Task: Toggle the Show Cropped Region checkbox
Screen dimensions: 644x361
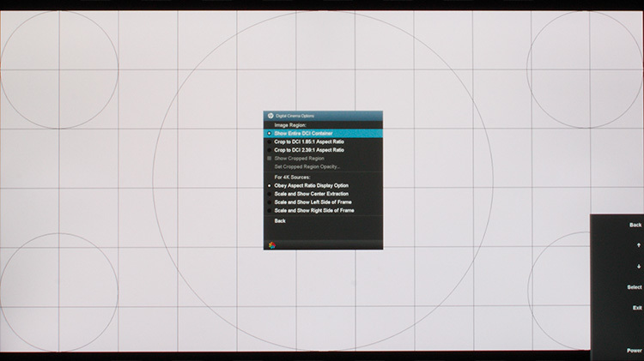Action: pos(270,159)
